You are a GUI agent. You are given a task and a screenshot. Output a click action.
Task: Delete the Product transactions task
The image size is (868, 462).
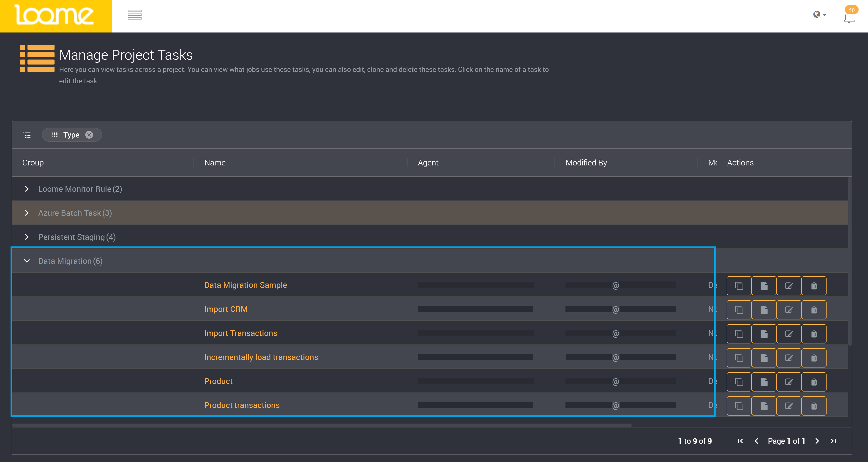tap(814, 406)
